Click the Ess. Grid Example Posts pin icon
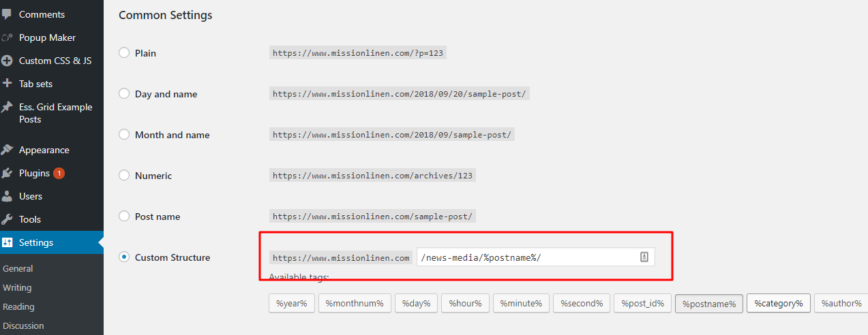The image size is (868, 335). click(7, 107)
